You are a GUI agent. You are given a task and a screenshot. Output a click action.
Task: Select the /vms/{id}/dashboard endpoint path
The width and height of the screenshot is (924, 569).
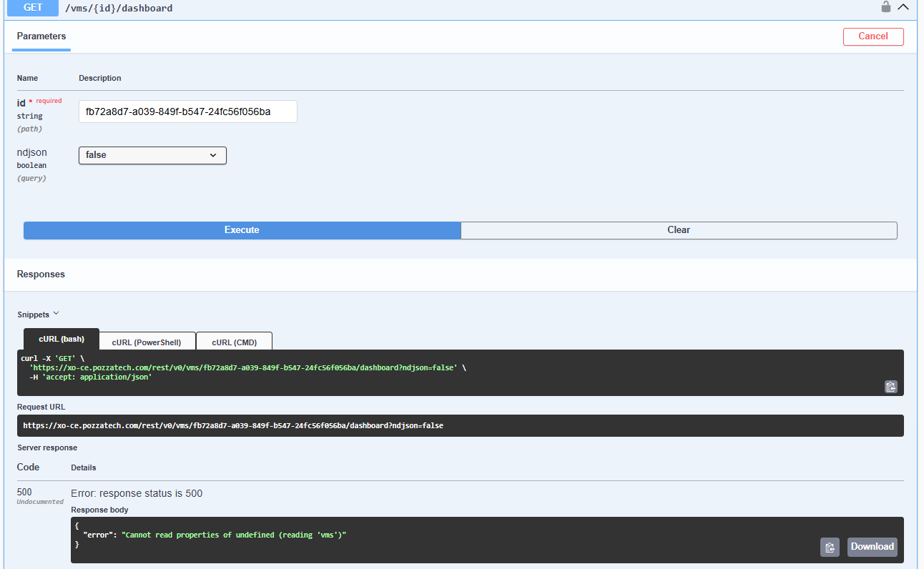click(117, 8)
